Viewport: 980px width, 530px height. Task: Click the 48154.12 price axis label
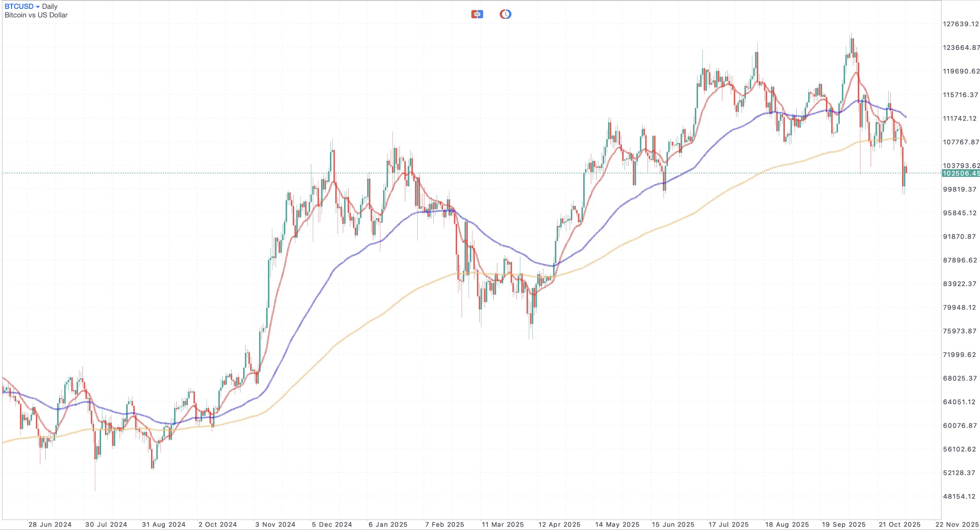click(959, 497)
